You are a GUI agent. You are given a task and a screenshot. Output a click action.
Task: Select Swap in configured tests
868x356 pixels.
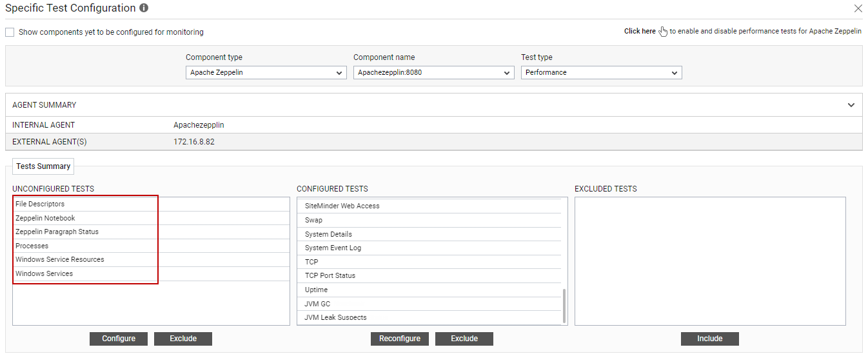[429, 220]
